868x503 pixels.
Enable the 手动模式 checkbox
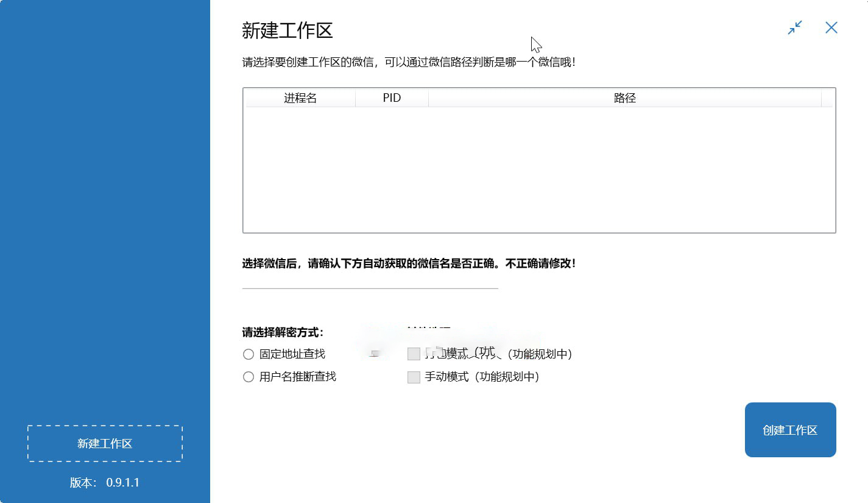tap(414, 377)
